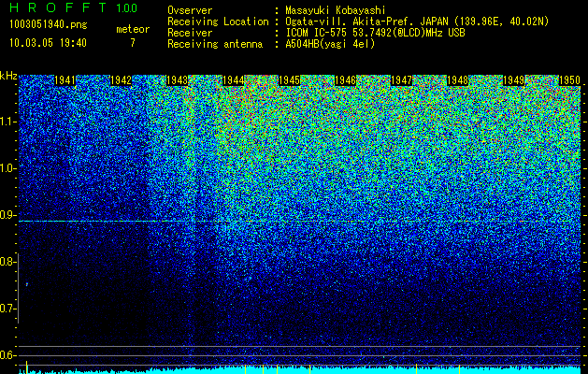Click the 0.9 kHz axis label
This screenshot has height=374, width=588.
pos(7,215)
